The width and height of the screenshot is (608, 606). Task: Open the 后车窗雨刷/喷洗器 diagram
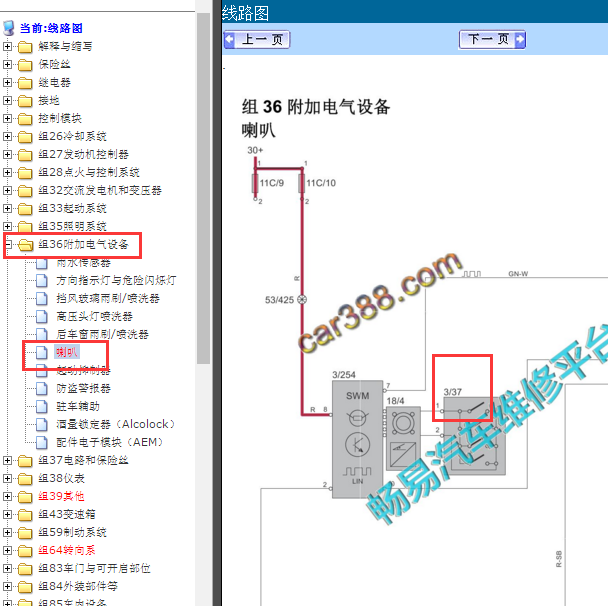click(102, 335)
